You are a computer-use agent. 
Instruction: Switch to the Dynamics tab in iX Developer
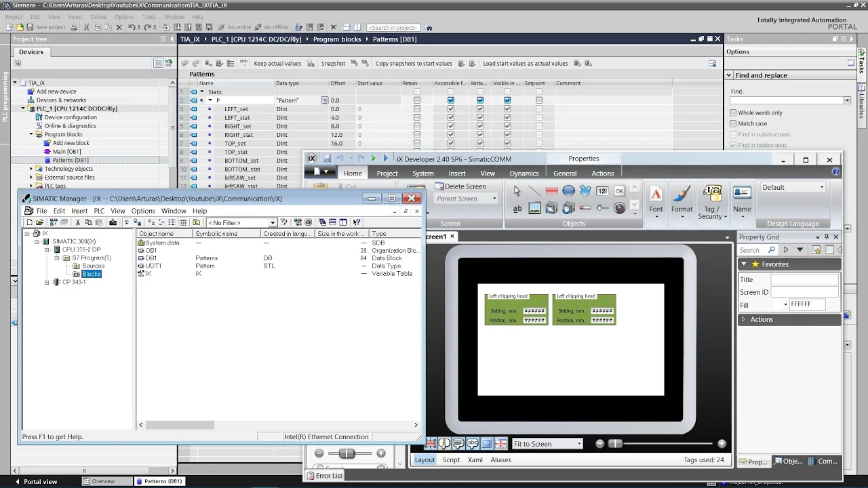[x=524, y=174]
